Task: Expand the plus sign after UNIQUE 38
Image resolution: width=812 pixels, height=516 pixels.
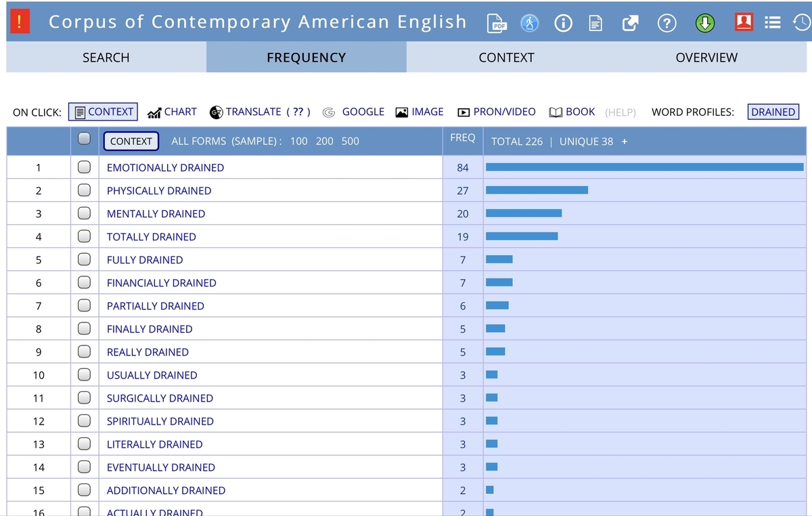Action: 625,142
